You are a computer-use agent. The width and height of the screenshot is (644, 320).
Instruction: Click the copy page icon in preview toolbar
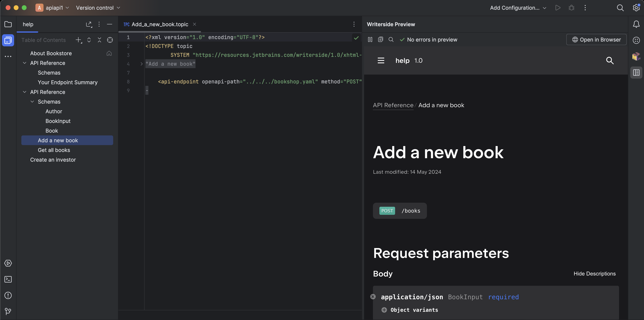click(x=381, y=39)
